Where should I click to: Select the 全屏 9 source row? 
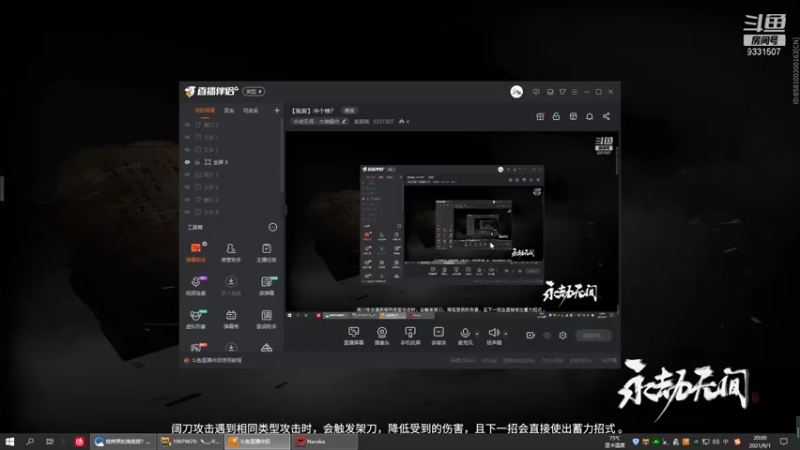pyautogui.click(x=231, y=162)
